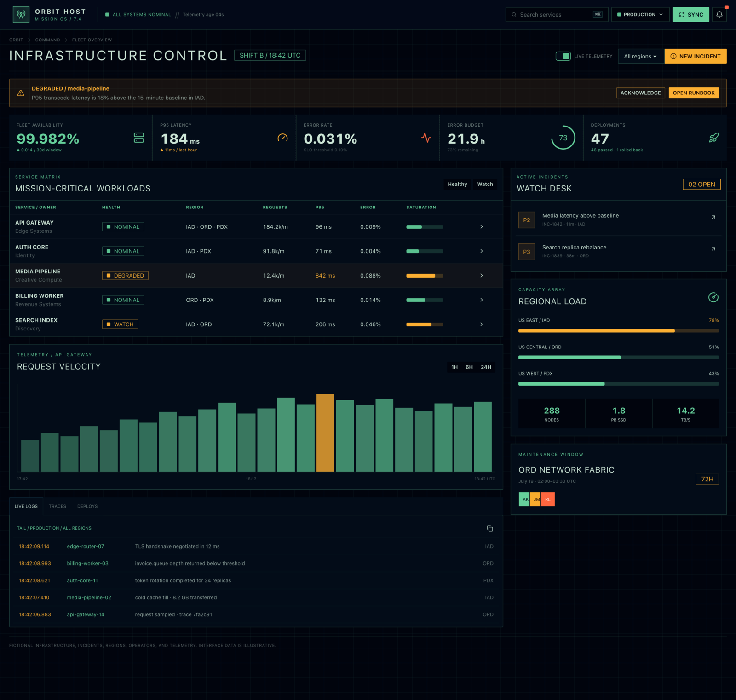Open the notifications bell

tap(719, 14)
